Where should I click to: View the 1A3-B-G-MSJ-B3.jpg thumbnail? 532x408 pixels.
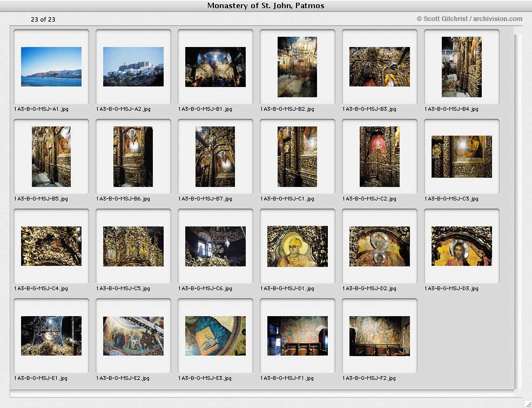(380, 66)
